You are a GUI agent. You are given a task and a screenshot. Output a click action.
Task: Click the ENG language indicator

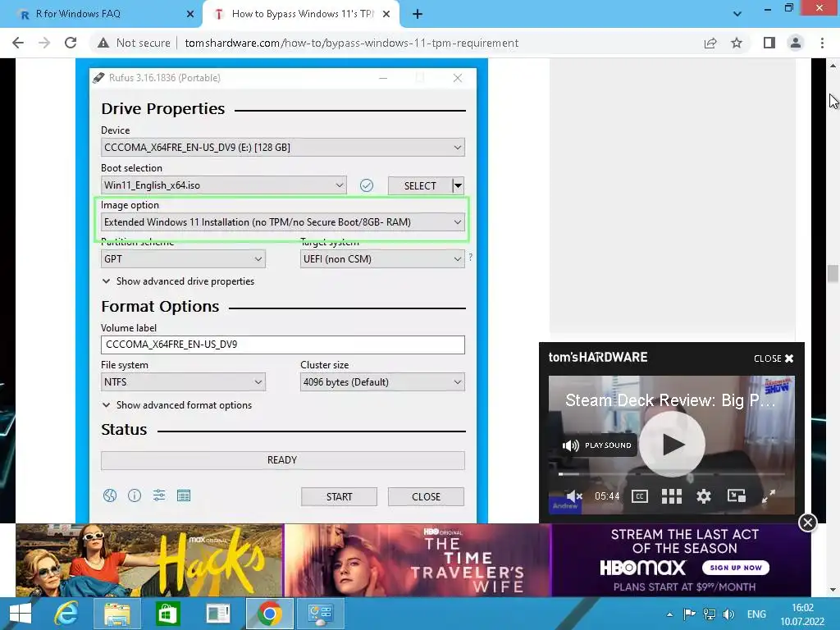[x=756, y=614]
